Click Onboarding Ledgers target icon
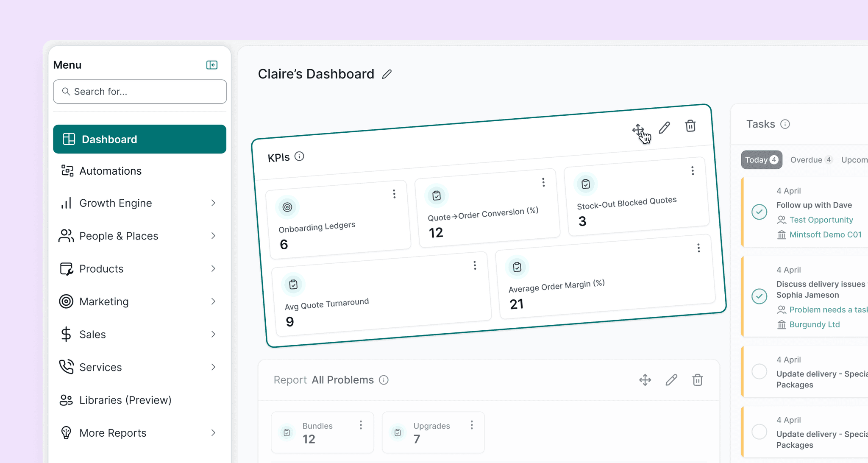Screen dimensions: 868x463 point(287,207)
